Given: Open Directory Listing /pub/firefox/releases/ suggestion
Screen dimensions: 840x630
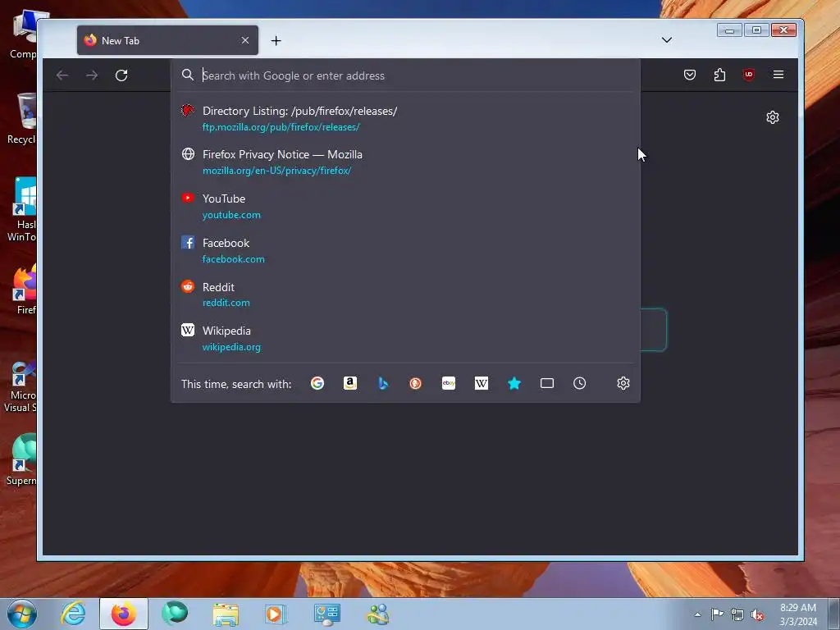Looking at the screenshot, I should click(405, 118).
